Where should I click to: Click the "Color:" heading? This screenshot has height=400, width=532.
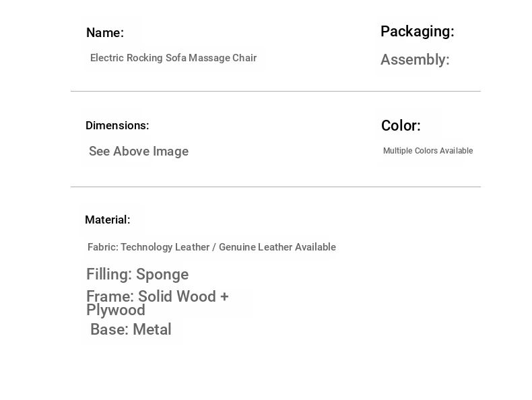[401, 126]
